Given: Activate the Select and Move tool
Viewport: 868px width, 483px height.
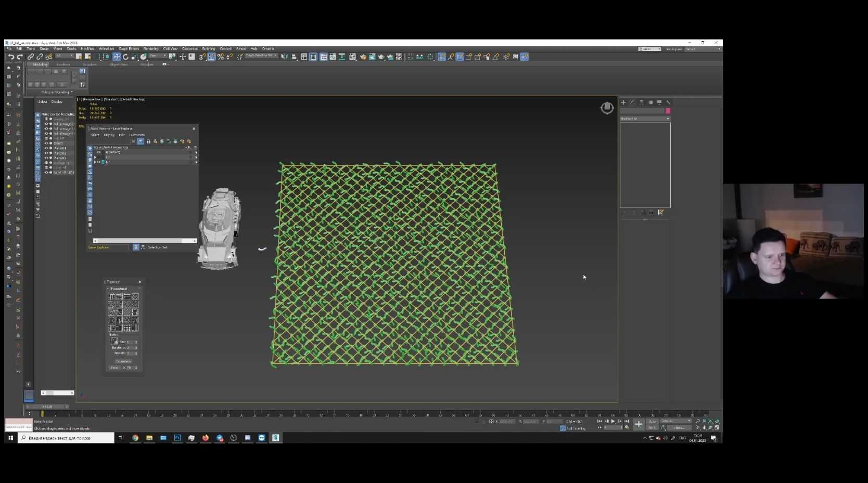Looking at the screenshot, I should pyautogui.click(x=117, y=57).
